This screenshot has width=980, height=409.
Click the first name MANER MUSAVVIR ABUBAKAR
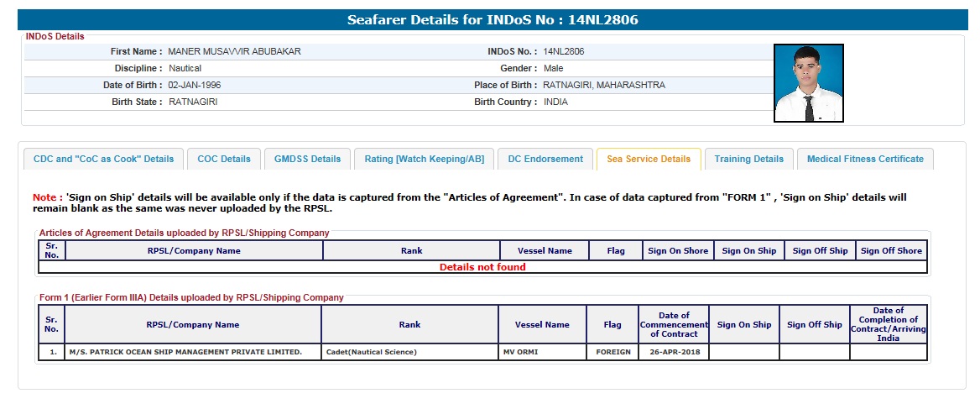coord(234,51)
